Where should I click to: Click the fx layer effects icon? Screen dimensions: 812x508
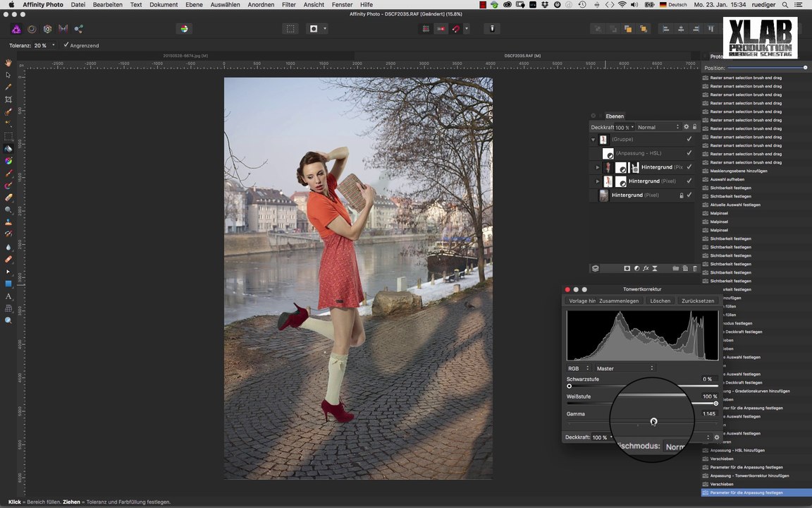point(646,269)
